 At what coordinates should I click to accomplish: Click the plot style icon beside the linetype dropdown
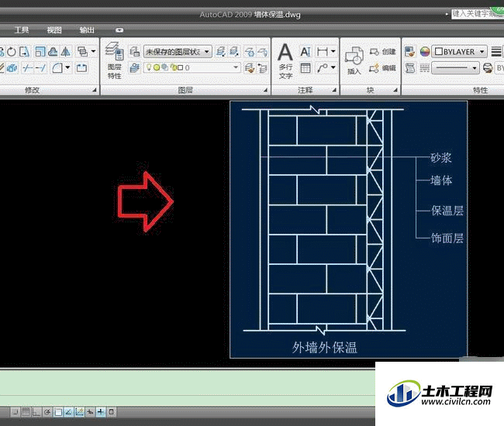click(488, 67)
